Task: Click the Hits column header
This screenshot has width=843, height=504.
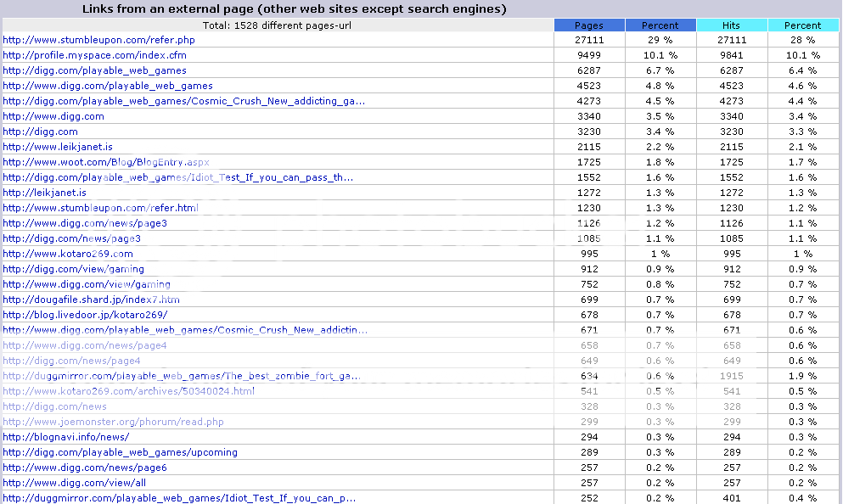Action: (732, 25)
